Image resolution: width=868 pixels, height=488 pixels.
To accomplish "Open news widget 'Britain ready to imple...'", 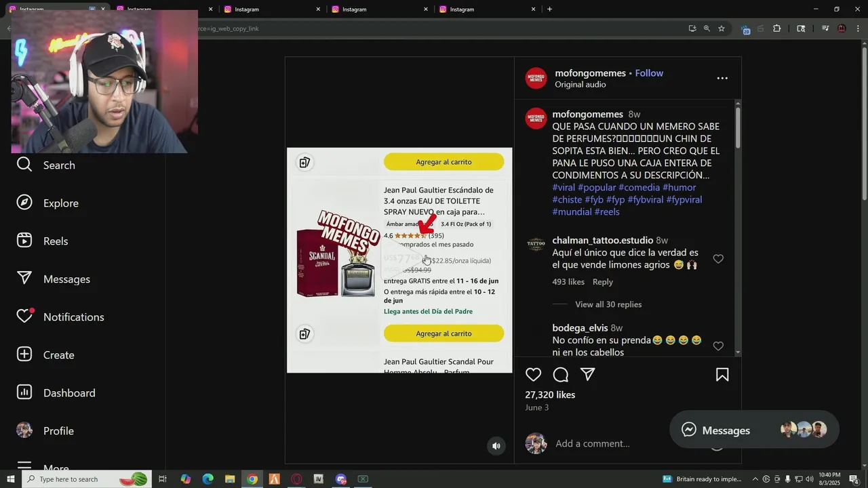I will [703, 479].
